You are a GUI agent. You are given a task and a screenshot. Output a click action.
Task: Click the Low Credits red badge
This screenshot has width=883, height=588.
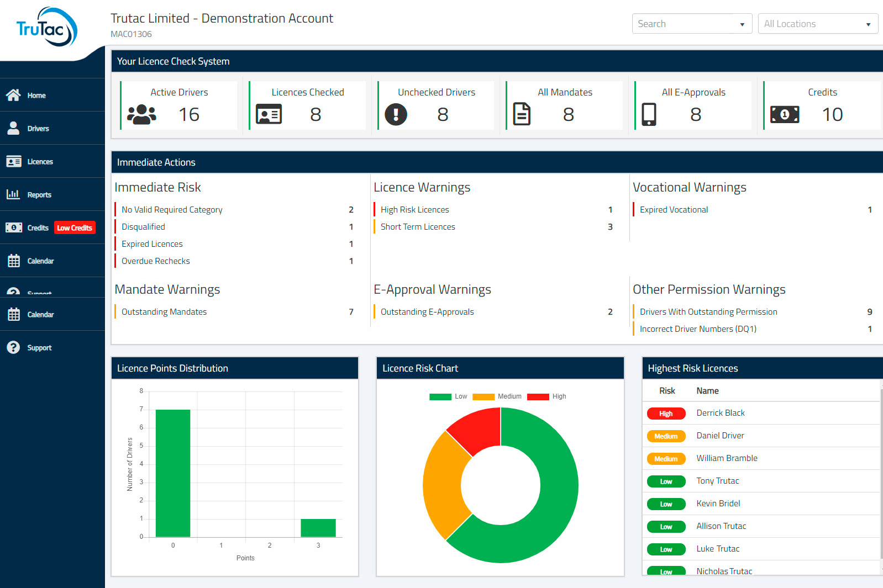[x=75, y=227]
